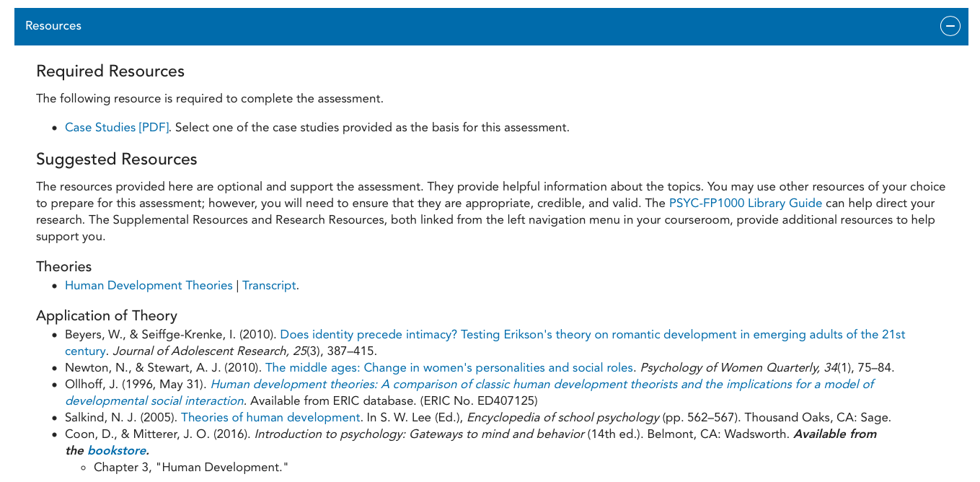Screen dimensions: 980x482
Task: Open the PSYC-FP1000 Library Guide link
Action: (746, 203)
